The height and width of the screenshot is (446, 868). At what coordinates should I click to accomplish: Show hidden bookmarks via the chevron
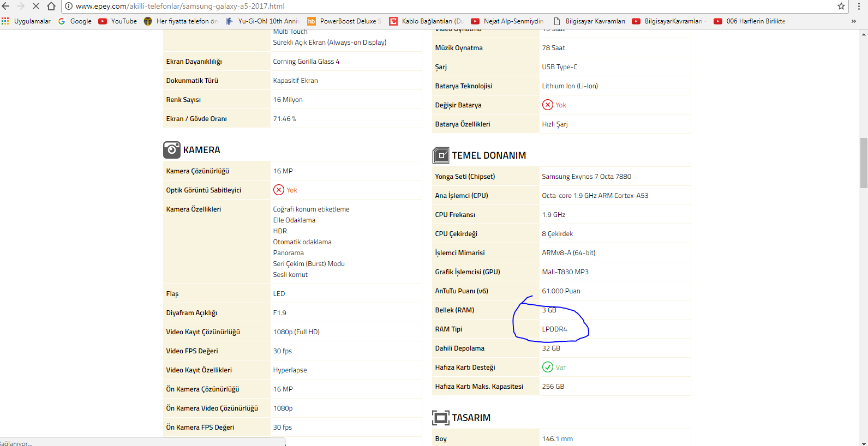(x=854, y=21)
